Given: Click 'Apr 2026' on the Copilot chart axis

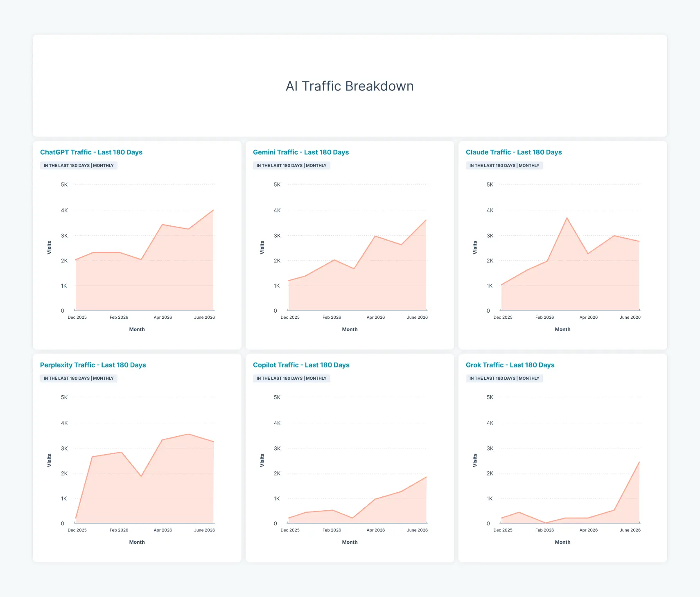Looking at the screenshot, I should point(376,530).
